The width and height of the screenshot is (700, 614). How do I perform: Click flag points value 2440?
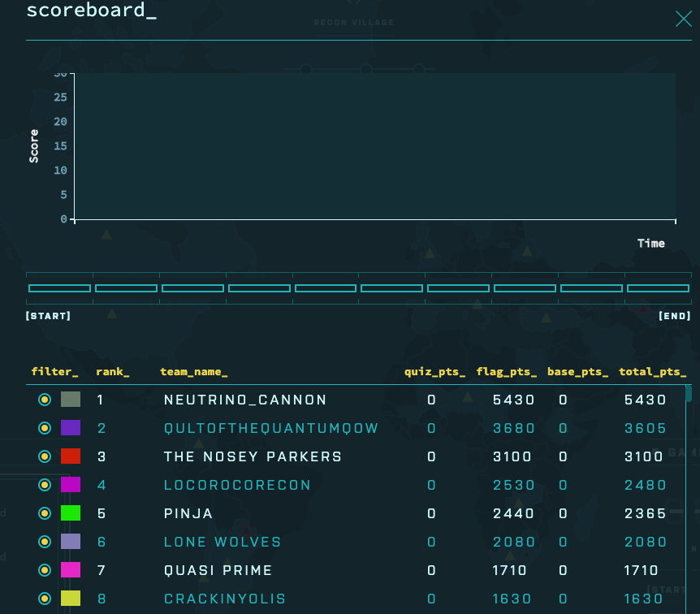pos(513,513)
